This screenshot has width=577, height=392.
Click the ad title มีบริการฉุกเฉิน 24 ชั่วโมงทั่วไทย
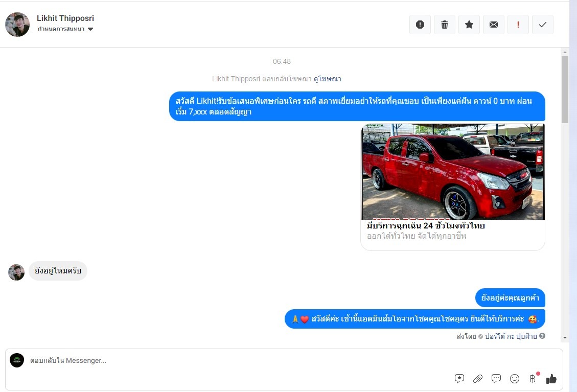click(x=426, y=225)
